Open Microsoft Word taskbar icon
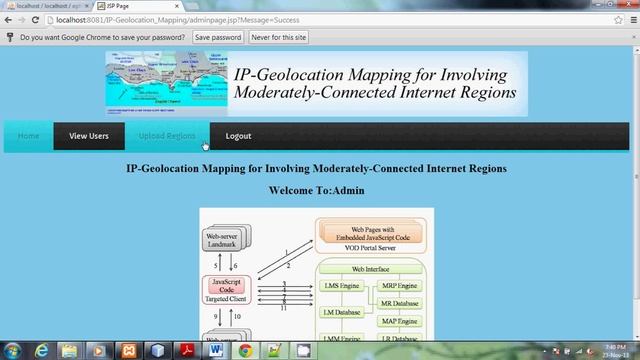 (x=216, y=351)
